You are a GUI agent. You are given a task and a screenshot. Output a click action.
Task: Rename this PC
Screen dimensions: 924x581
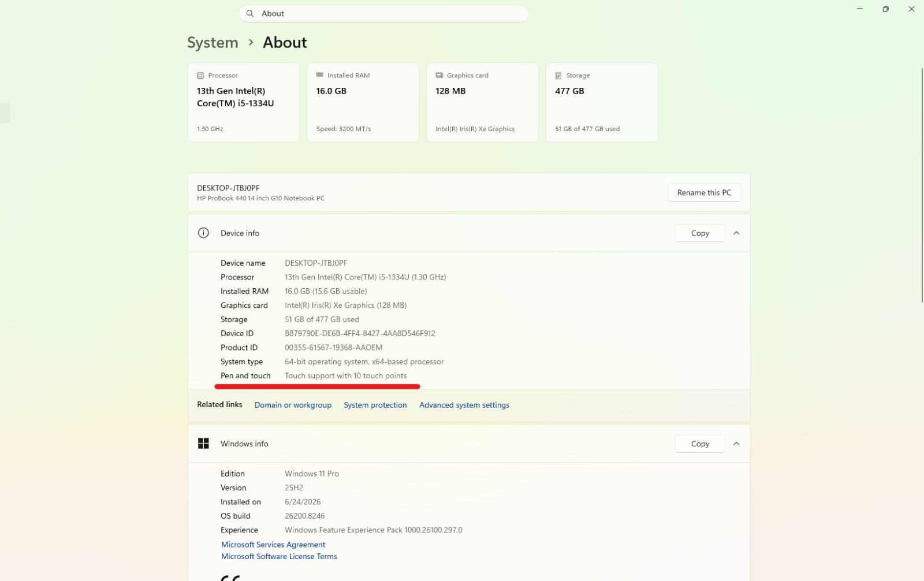704,193
